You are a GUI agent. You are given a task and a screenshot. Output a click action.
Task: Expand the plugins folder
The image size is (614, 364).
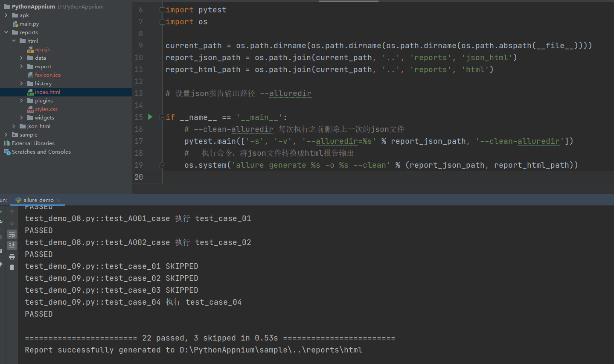[x=21, y=101]
